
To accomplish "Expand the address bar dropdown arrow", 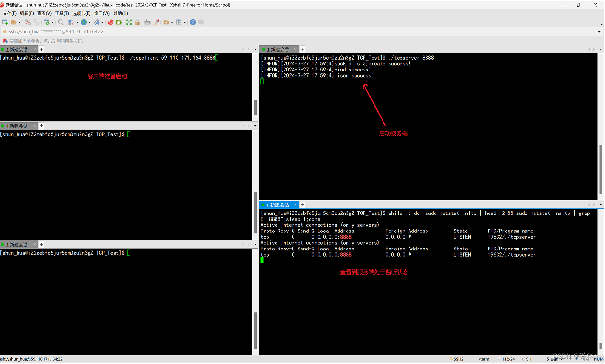I will pyautogui.click(x=599, y=32).
